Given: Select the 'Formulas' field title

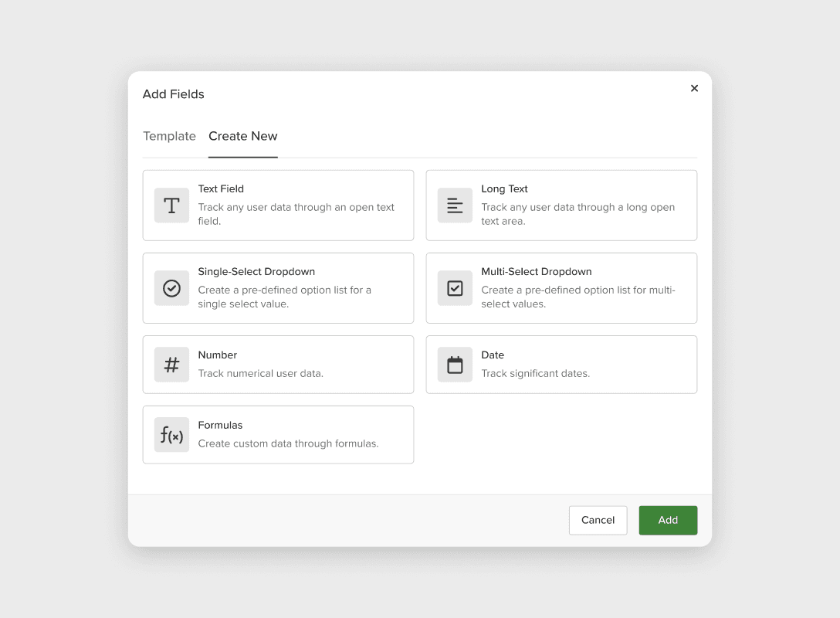Looking at the screenshot, I should (x=220, y=426).
